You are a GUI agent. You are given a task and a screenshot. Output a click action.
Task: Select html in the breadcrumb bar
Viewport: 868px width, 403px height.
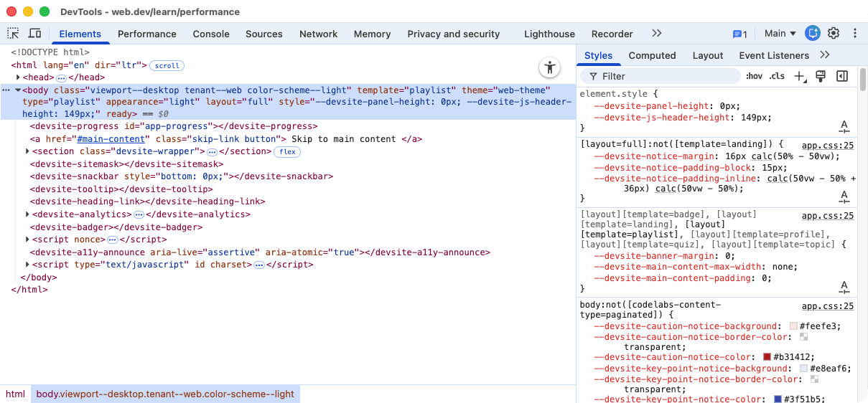16,394
